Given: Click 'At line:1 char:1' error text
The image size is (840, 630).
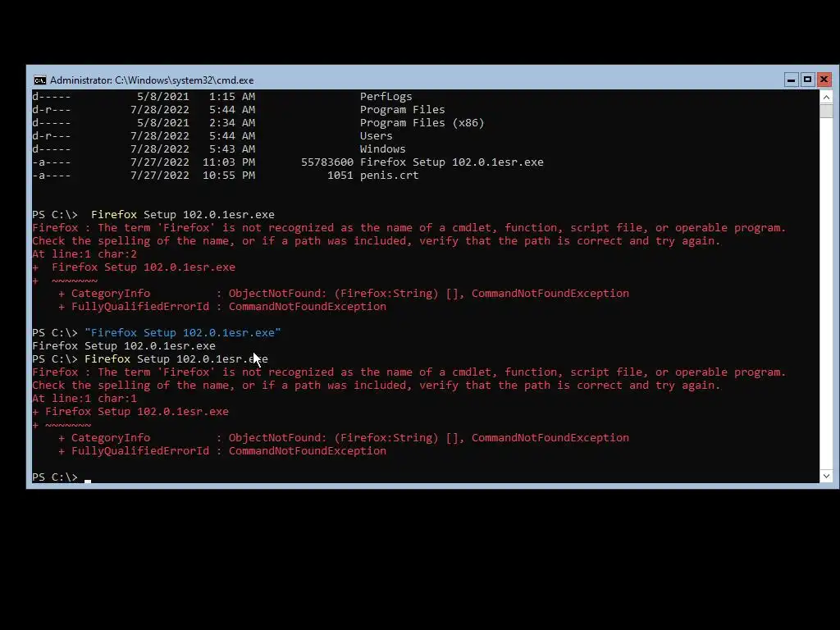Looking at the screenshot, I should pyautogui.click(x=84, y=398).
